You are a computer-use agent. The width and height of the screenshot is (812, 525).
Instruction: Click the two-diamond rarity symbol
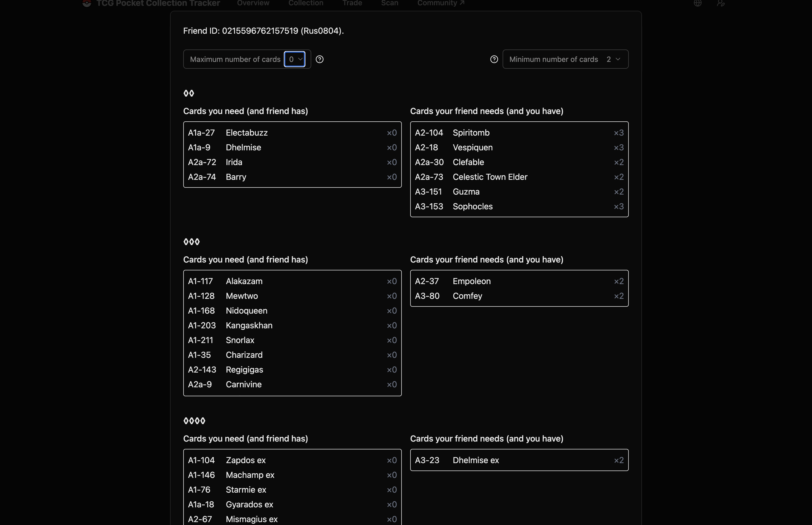click(x=189, y=93)
